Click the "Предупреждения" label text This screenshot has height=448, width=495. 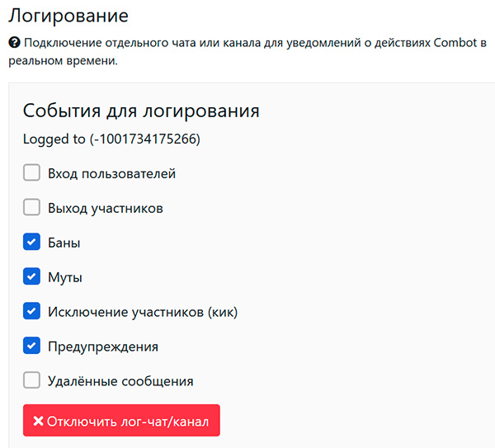tap(103, 347)
